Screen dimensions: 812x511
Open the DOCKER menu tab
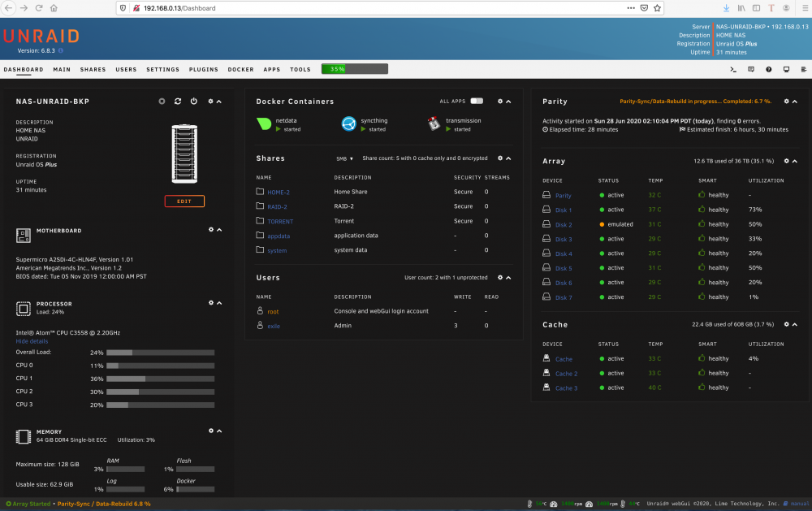[x=241, y=69]
